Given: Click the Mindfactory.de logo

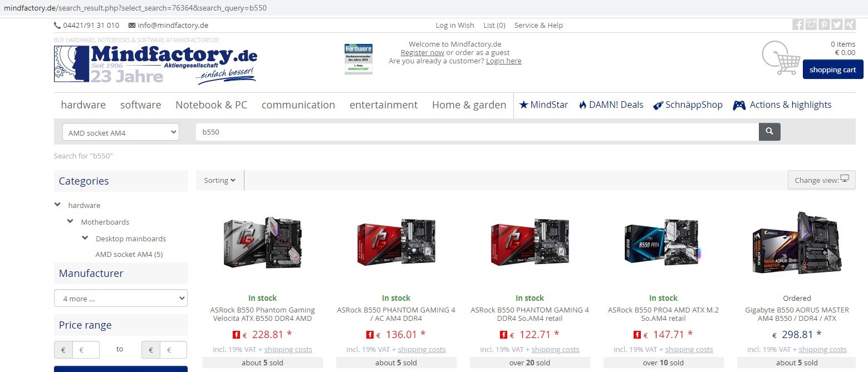Looking at the screenshot, I should [x=155, y=65].
